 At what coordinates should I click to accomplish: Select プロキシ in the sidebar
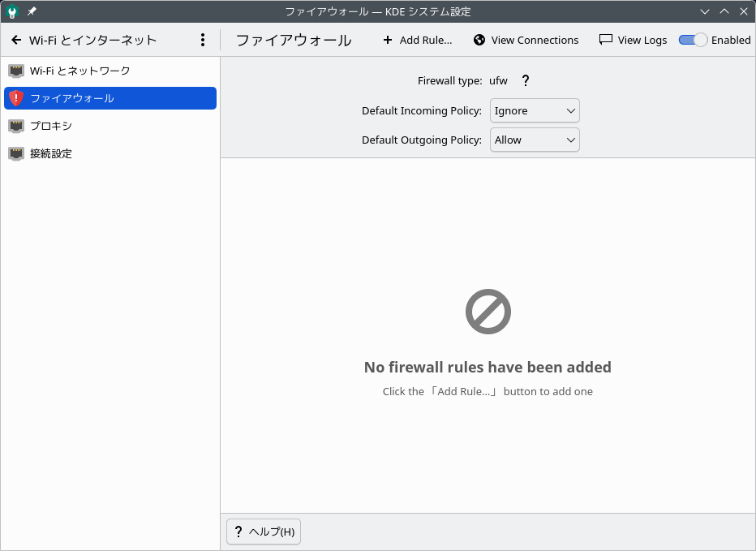[51, 126]
